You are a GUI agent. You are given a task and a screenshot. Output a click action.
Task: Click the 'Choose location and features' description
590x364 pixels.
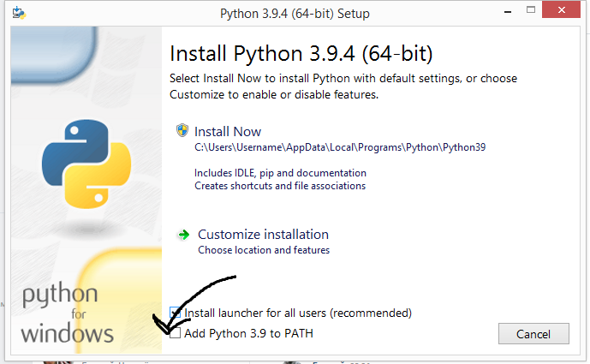[x=264, y=250]
